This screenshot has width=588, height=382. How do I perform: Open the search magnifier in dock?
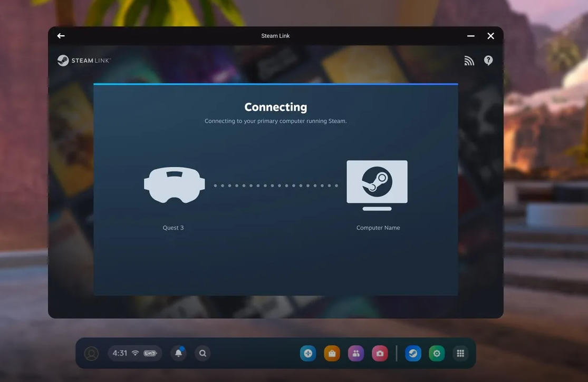[203, 353]
